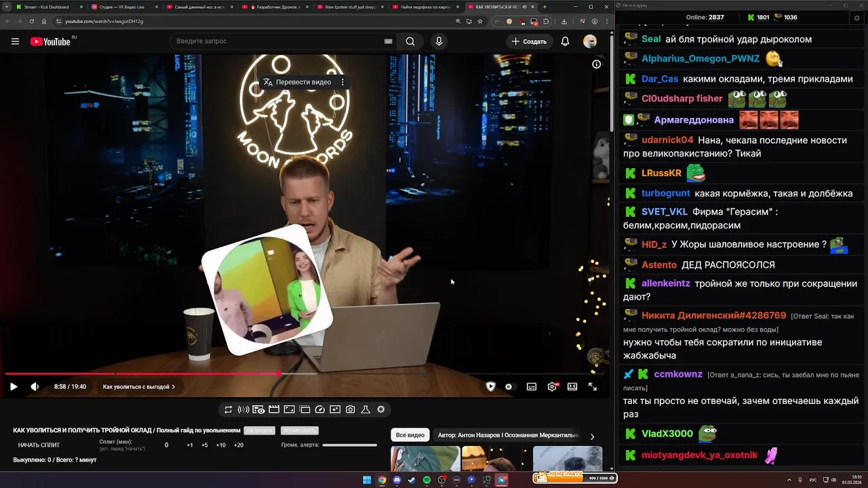Click the +5 split minutes button
This screenshot has height=488, width=868.
coord(205,445)
